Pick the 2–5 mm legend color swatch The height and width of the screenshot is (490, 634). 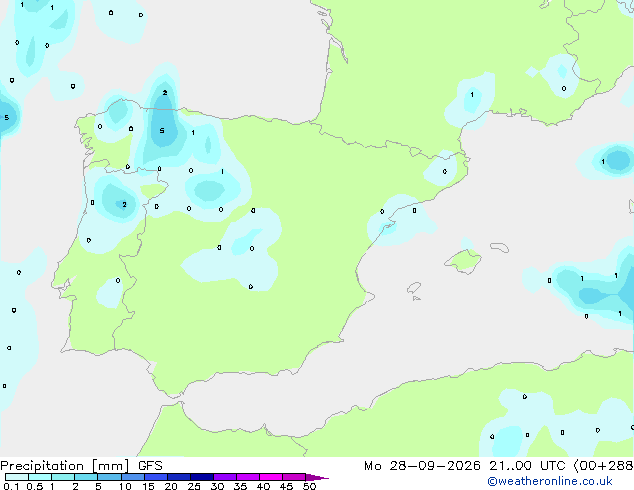[x=86, y=477]
